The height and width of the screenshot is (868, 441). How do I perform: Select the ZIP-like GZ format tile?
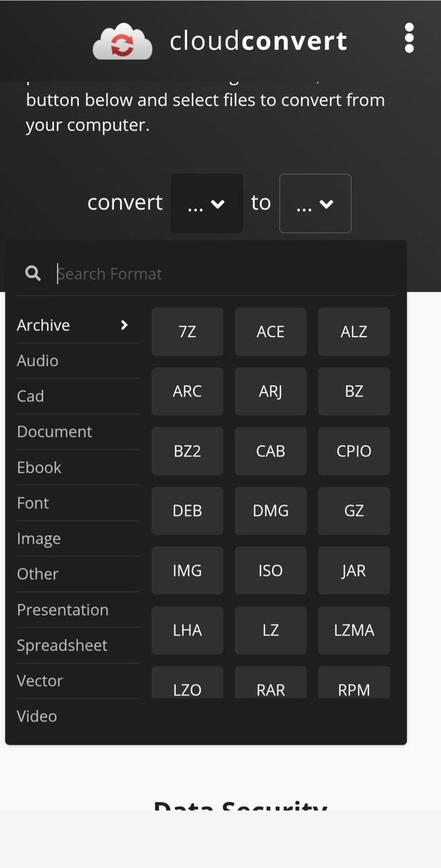(x=354, y=510)
